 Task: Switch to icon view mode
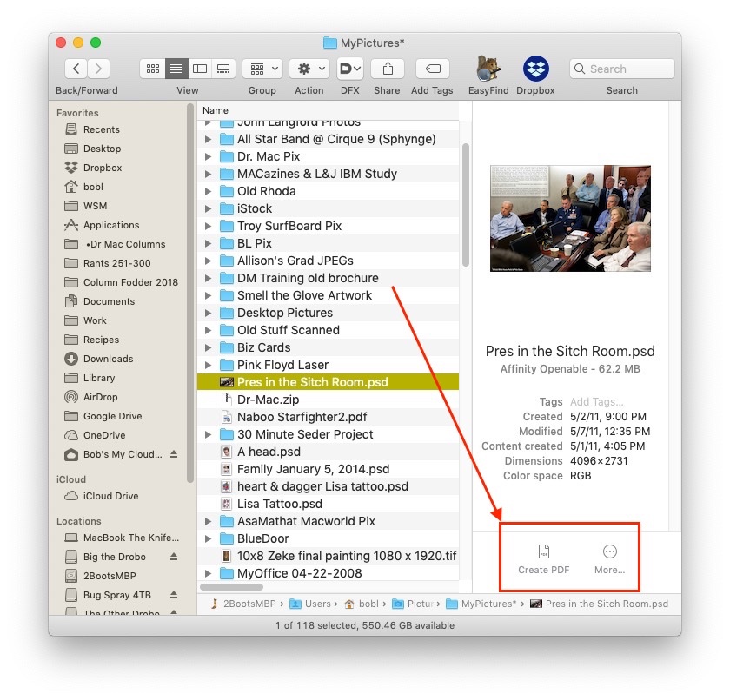coord(153,69)
